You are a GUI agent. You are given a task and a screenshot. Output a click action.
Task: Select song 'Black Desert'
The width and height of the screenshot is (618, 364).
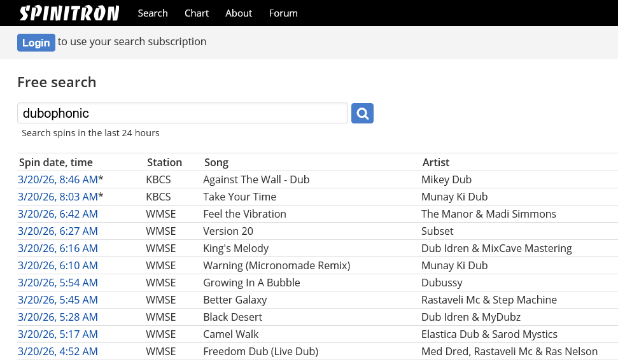tap(232, 317)
